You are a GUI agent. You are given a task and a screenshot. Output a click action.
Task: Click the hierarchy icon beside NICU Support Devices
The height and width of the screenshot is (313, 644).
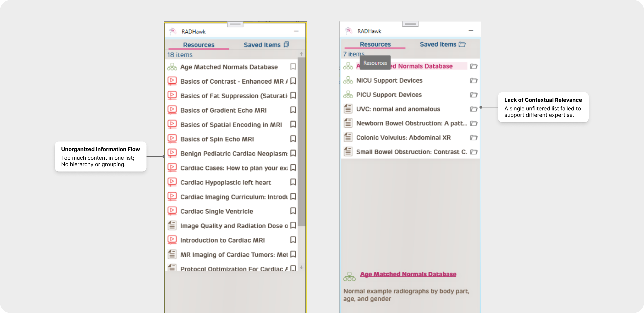point(348,80)
